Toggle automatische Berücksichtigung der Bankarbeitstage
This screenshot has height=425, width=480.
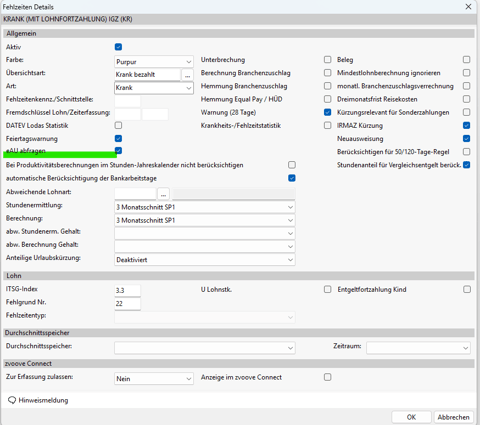click(x=292, y=178)
